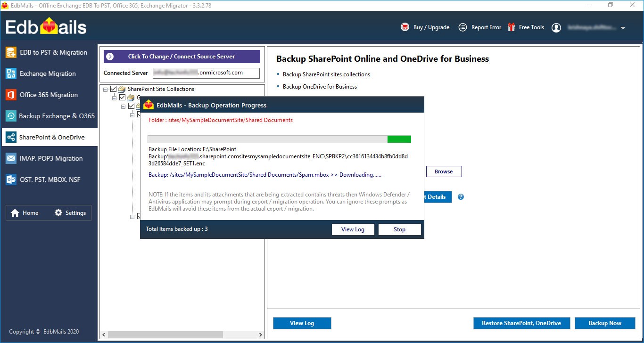The image size is (644, 343).
Task: Click the EdbMails icon in the progress dialog title
Action: 149,105
